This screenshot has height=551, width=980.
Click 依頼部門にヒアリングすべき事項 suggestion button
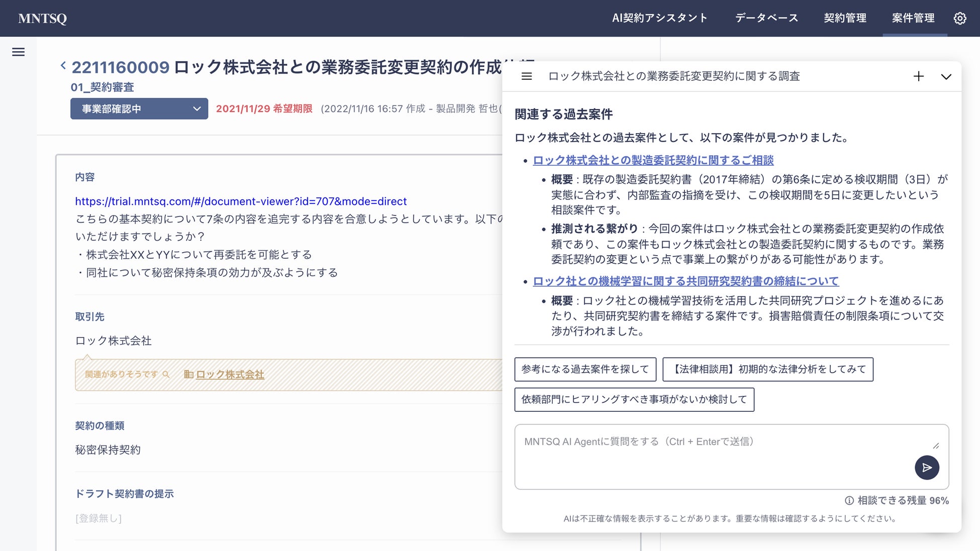click(634, 399)
